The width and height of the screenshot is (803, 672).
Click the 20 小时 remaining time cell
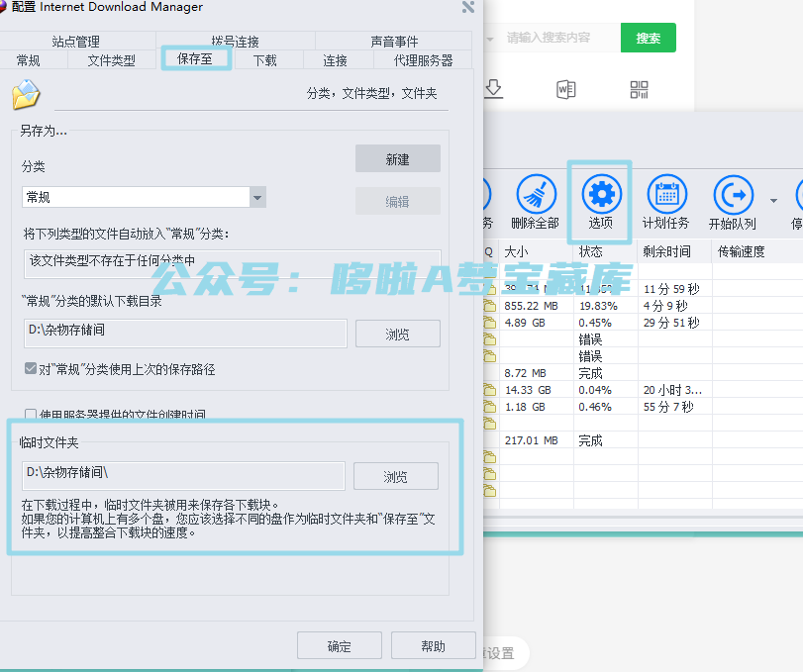(672, 390)
